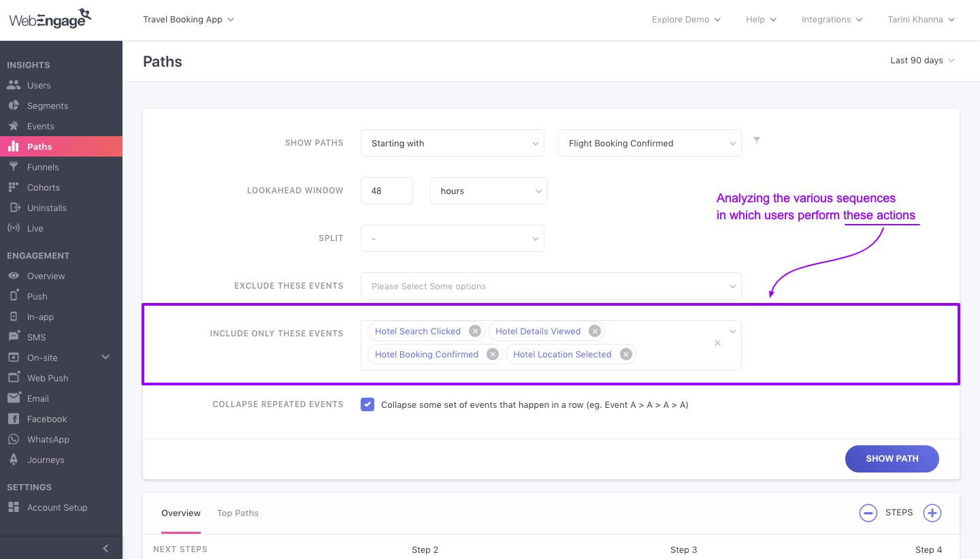
Task: Expand the On-site submenu chevron
Action: tap(105, 357)
